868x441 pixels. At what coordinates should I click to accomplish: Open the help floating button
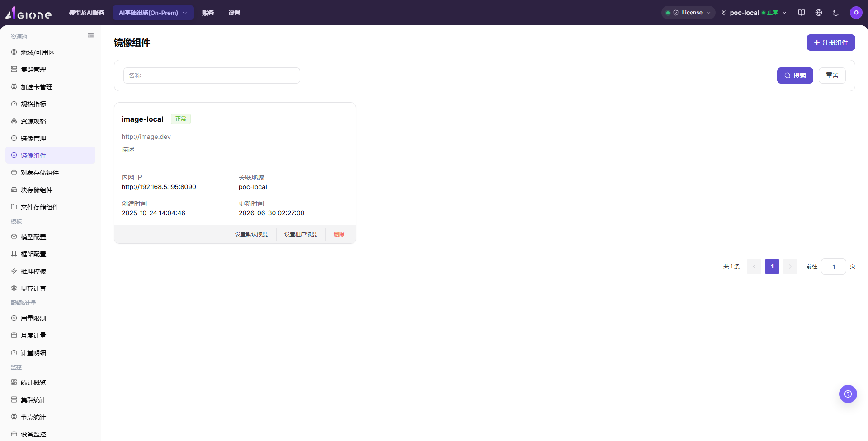click(x=848, y=394)
